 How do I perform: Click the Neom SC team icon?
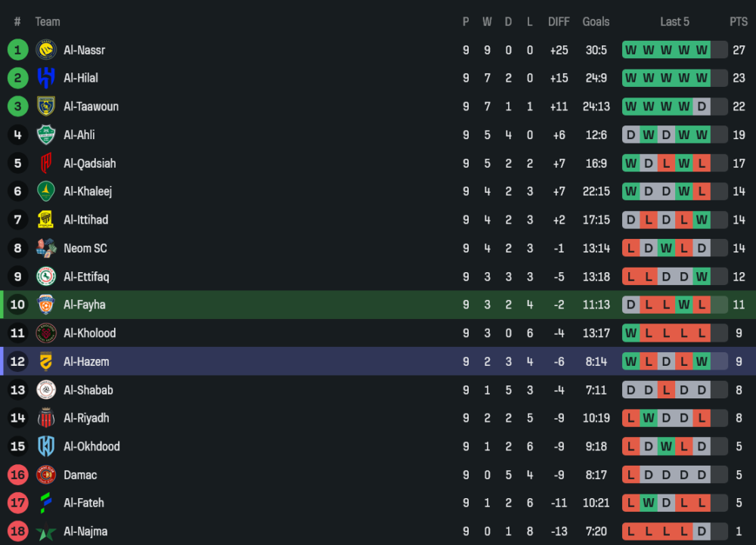pyautogui.click(x=46, y=248)
